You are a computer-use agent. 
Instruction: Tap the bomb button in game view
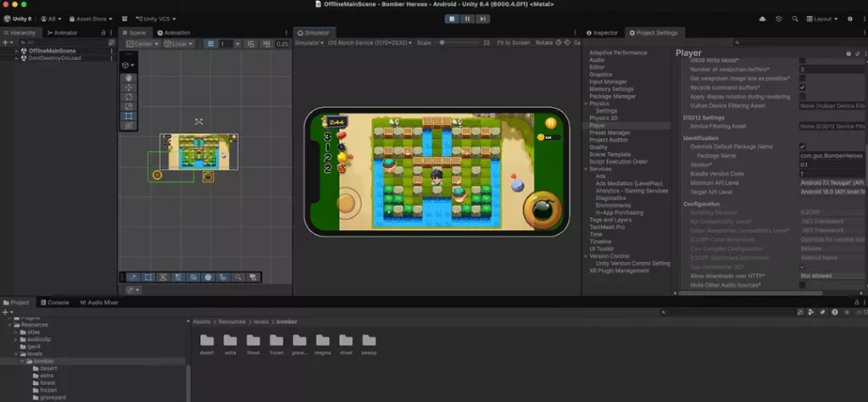542,210
